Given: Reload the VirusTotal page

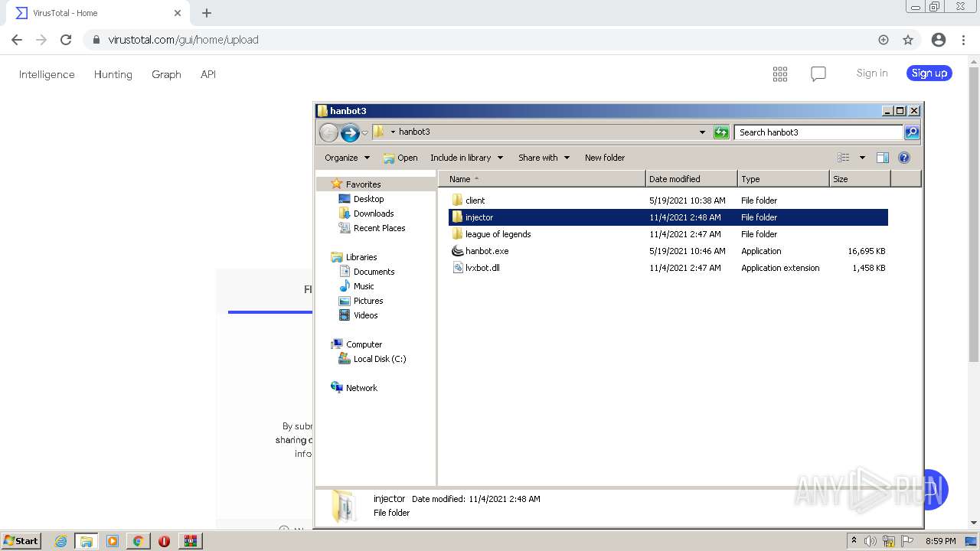Looking at the screenshot, I should coord(66,40).
